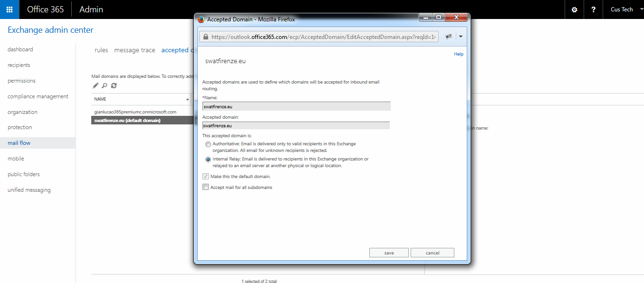Open public folders in the left navigation

pos(24,174)
